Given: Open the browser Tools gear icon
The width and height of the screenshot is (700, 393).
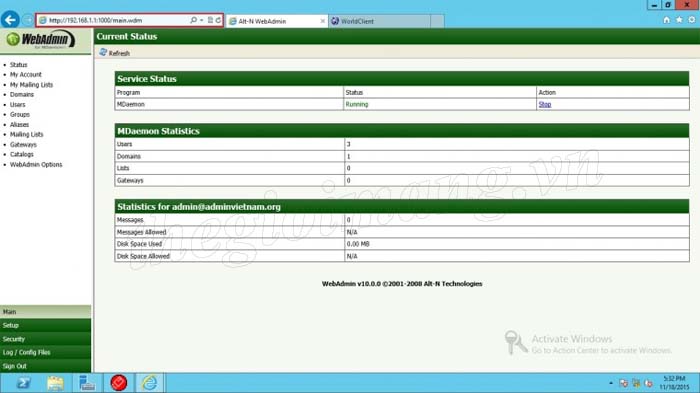Looking at the screenshot, I should click(692, 20).
